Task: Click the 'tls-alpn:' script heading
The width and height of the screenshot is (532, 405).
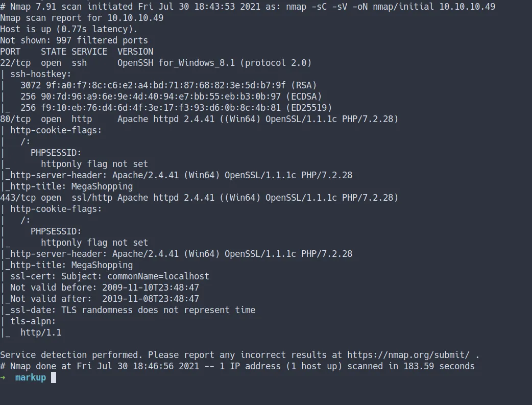Action: click(33, 321)
